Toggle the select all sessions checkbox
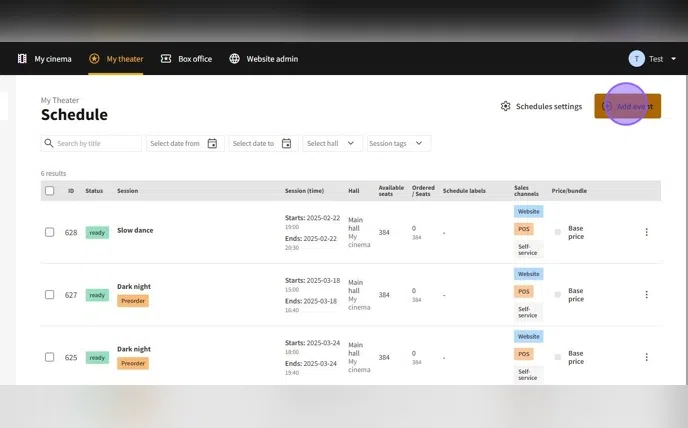 click(49, 190)
